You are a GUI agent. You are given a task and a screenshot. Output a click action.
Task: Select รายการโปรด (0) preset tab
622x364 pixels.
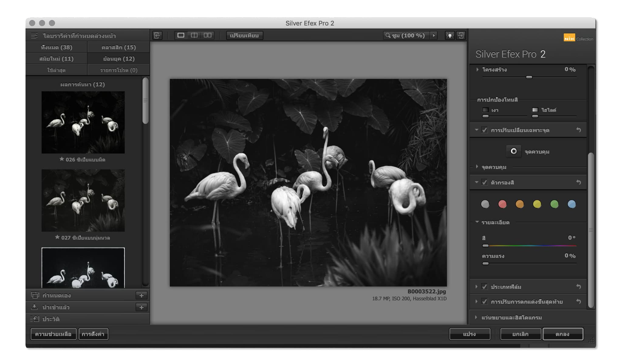pos(119,70)
